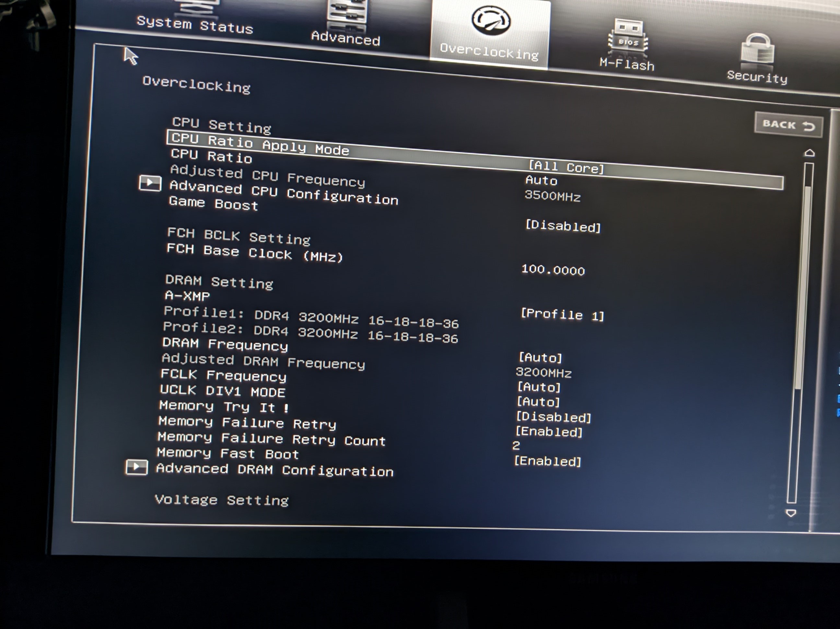
Task: Open the CPU Ratio Apply Mode All Core dropdown
Action: [x=566, y=167]
